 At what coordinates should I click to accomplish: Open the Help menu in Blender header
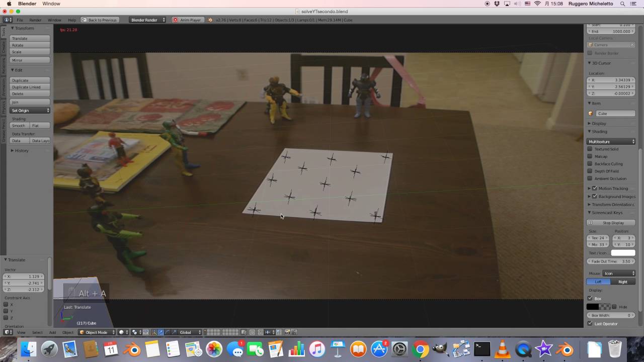point(72,20)
